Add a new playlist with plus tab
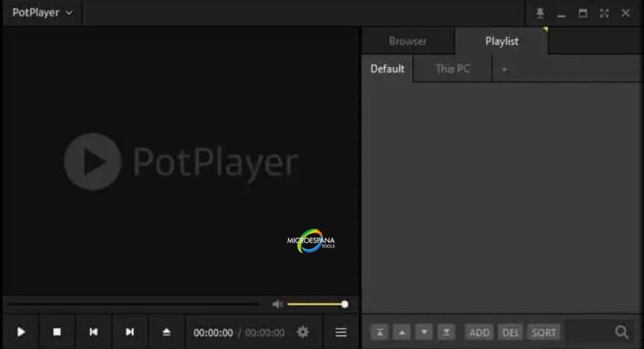 504,69
